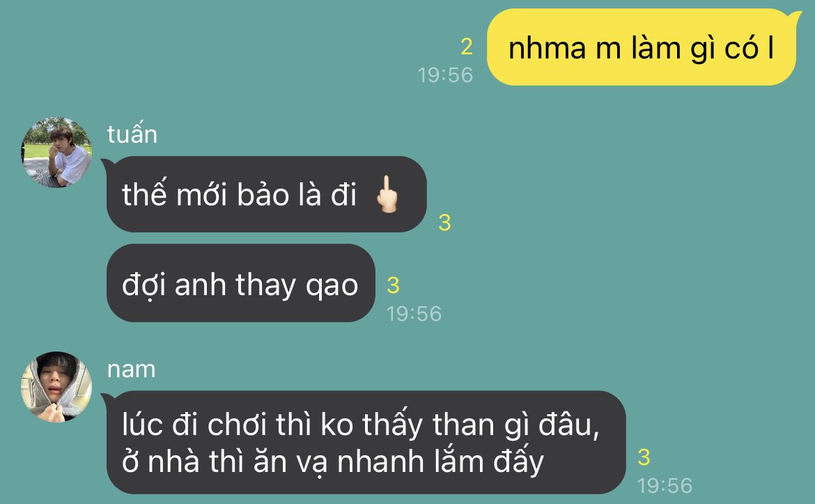Click the sender name 'tuấn'

(x=132, y=134)
